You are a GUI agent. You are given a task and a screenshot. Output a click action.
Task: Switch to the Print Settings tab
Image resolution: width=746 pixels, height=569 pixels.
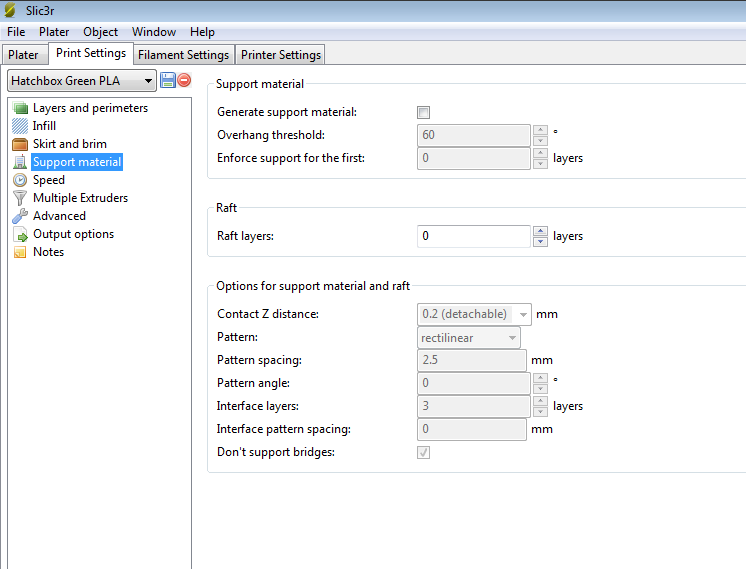91,53
